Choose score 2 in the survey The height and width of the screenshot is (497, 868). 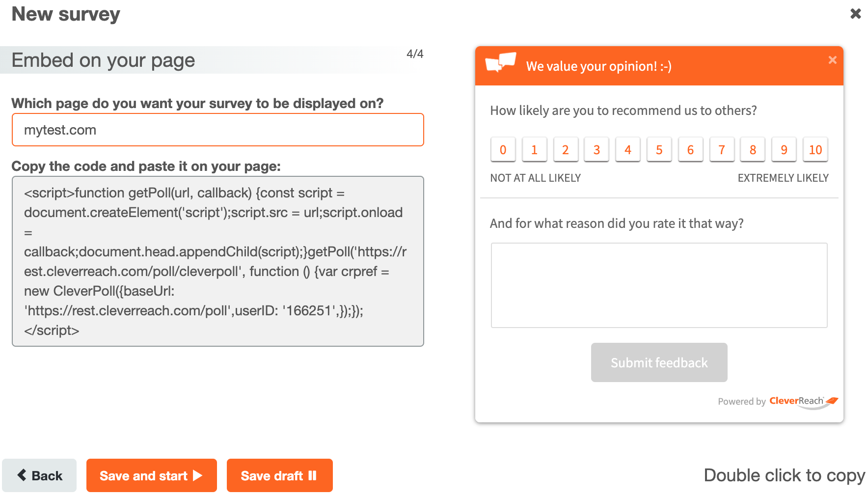[566, 150]
